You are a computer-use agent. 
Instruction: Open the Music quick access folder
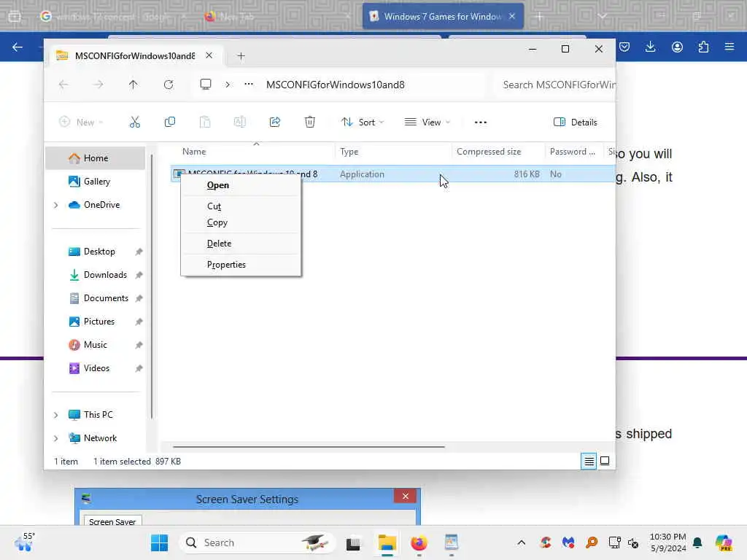(96, 345)
